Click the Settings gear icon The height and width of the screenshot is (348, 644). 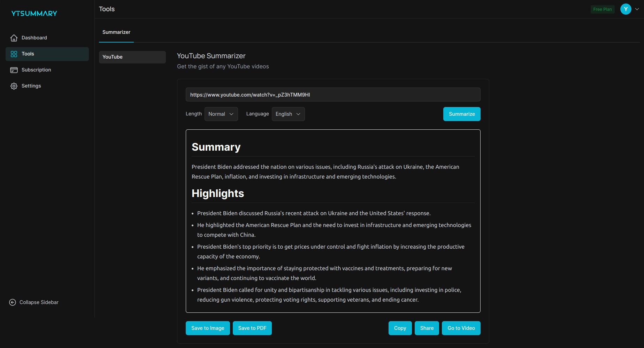click(x=14, y=86)
